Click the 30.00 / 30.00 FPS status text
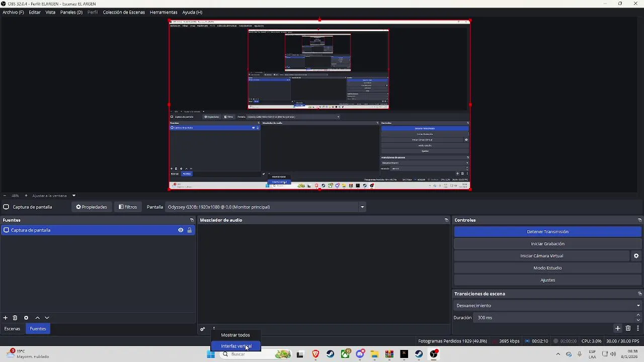This screenshot has width=644, height=362. [x=623, y=341]
